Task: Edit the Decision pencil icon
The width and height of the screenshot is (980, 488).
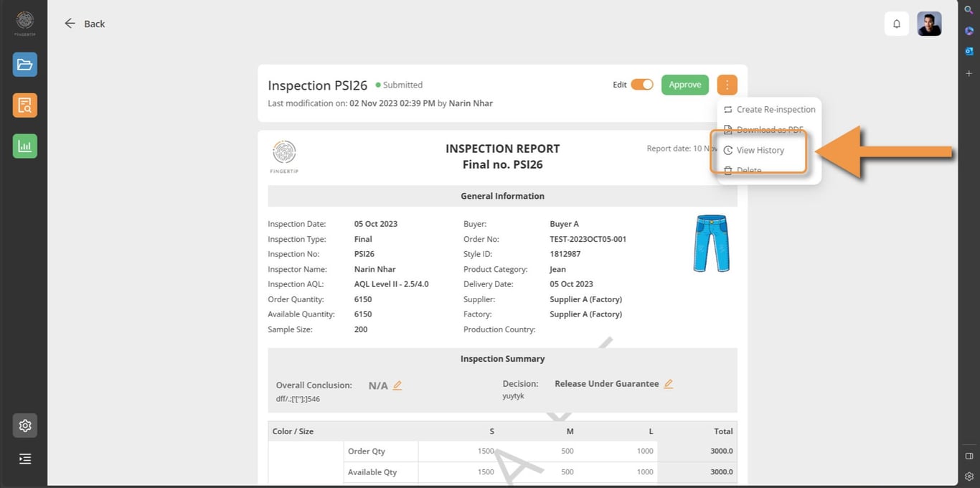Action: [669, 384]
